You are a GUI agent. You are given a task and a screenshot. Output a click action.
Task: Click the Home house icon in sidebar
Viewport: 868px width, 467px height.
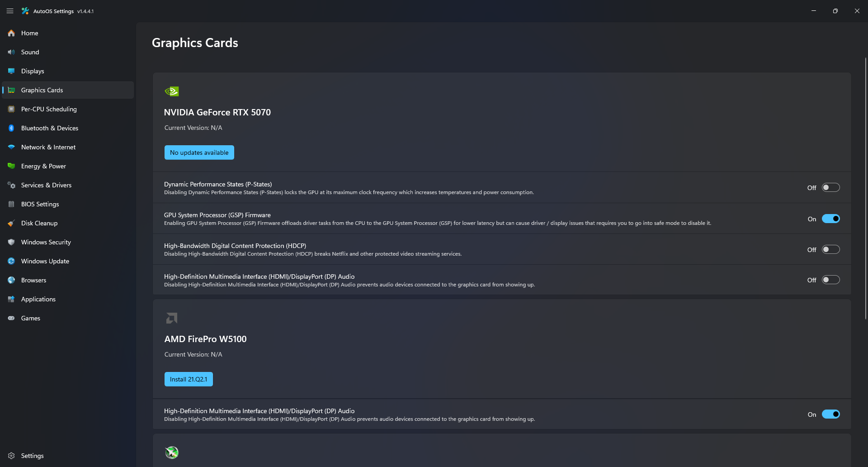click(11, 33)
